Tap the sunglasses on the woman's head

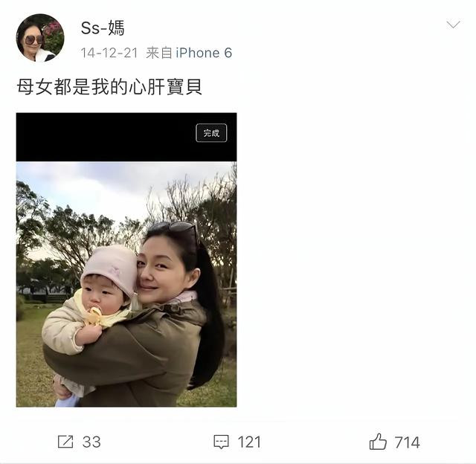click(x=176, y=230)
